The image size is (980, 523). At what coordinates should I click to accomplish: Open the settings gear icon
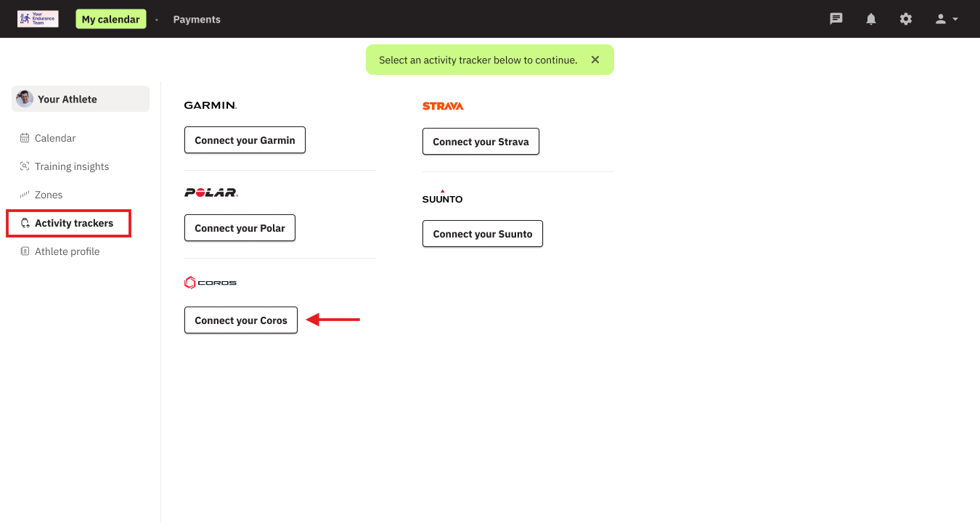pyautogui.click(x=906, y=19)
